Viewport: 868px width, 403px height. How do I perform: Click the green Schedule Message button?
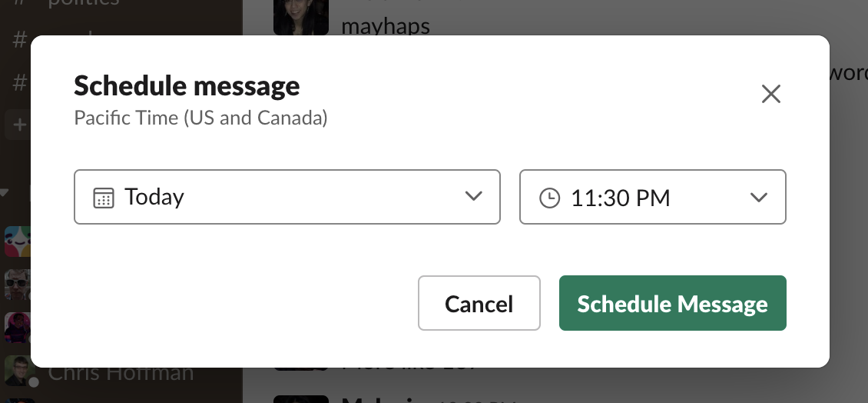coord(673,303)
